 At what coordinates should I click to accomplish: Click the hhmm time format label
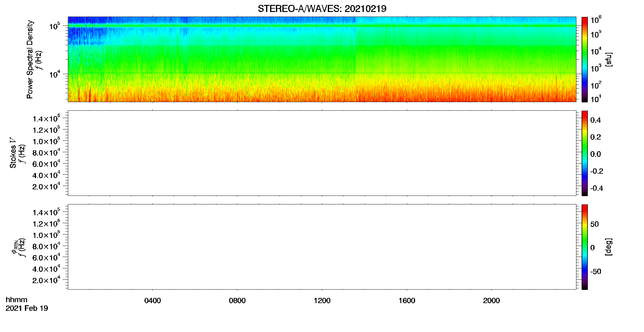(x=17, y=300)
